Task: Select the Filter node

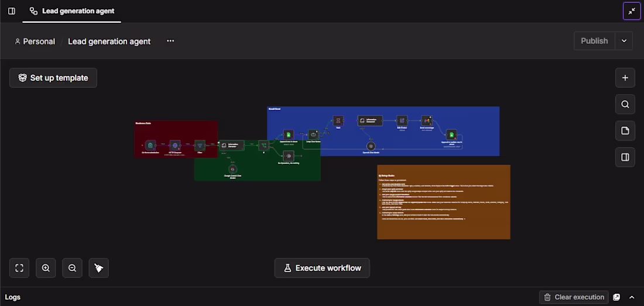Action: pos(200,145)
